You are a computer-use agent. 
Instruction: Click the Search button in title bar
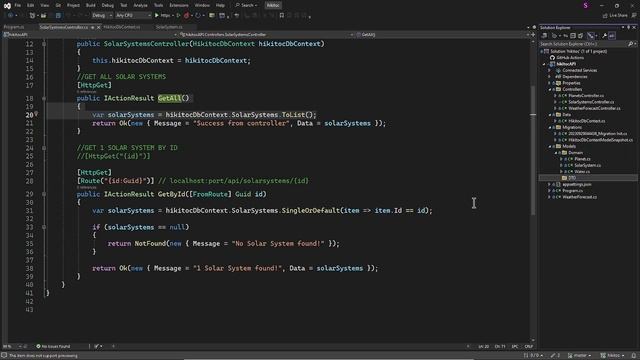(246, 5)
